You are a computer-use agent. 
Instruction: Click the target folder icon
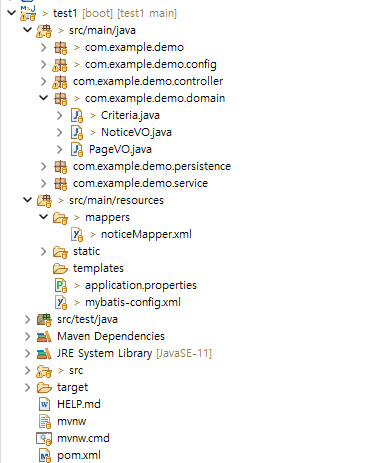click(44, 387)
